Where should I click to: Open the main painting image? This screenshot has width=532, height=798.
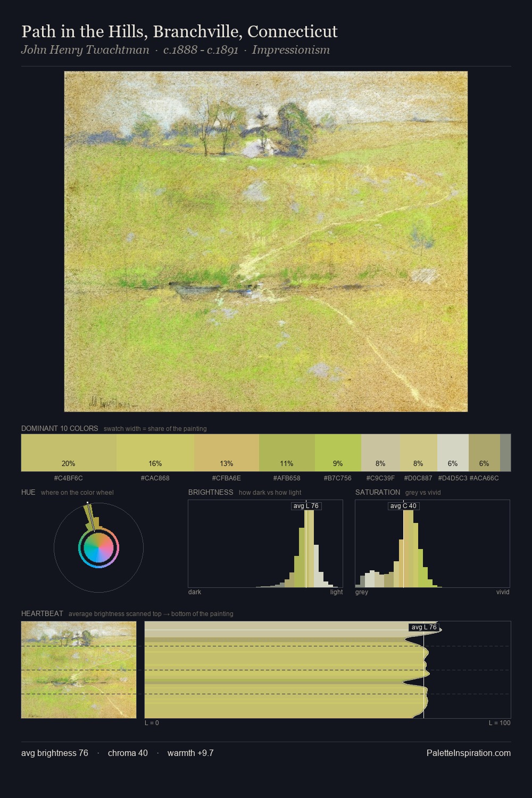pos(266,242)
